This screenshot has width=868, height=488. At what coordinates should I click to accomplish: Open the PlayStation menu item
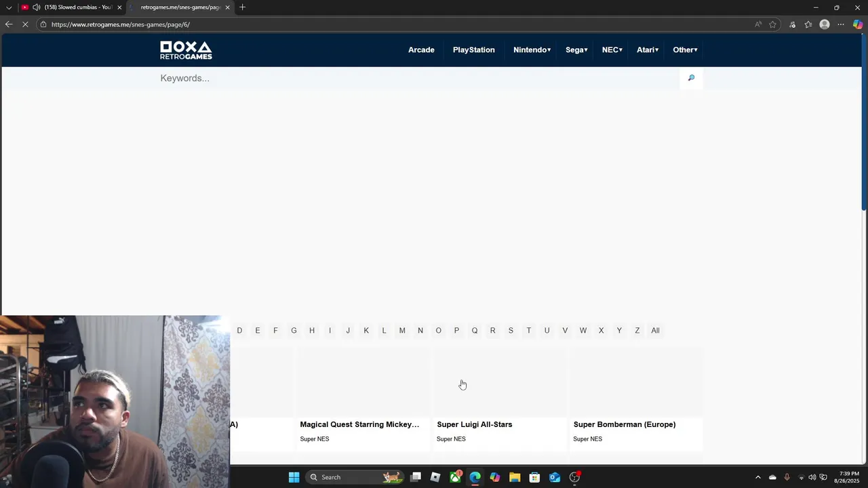click(474, 49)
